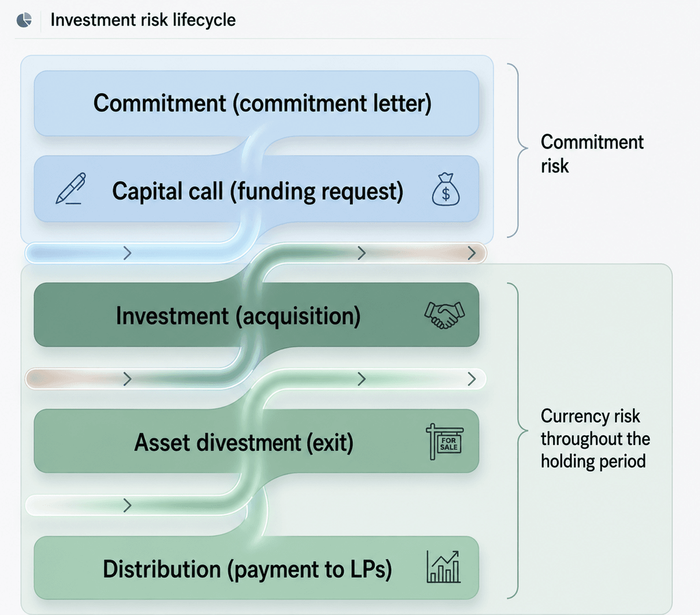Click the chevron above the Distribution box
The width and height of the screenshot is (700, 615).
127,506
